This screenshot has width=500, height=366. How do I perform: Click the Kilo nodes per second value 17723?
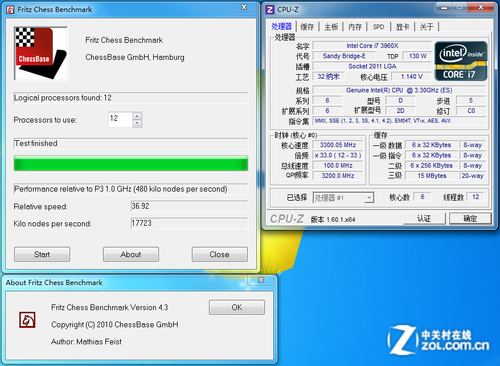point(189,223)
